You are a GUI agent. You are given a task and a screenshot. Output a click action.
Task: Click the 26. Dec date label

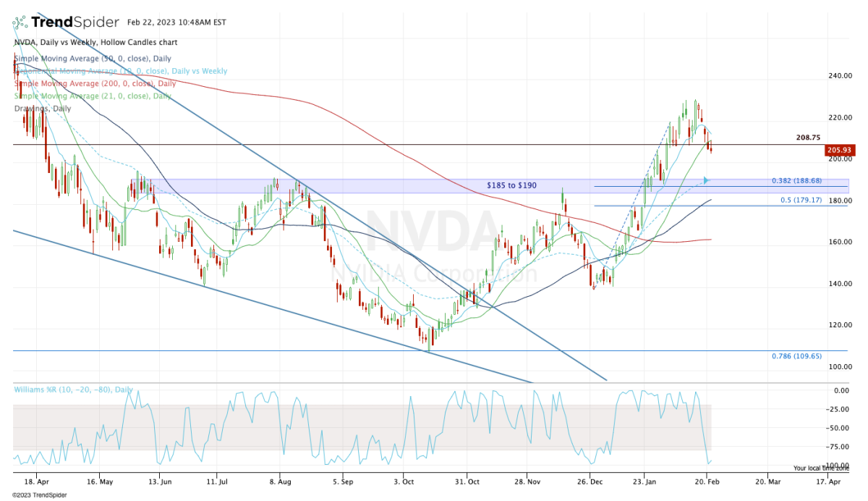(x=591, y=481)
